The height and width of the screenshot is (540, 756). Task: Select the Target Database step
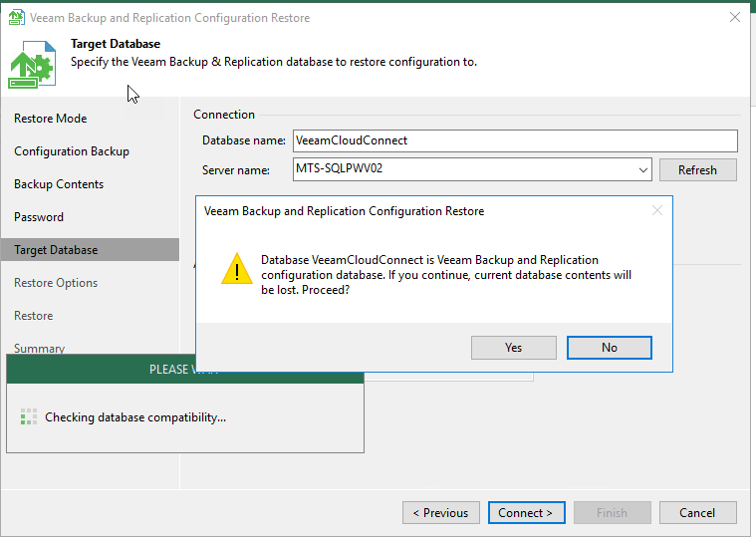pyautogui.click(x=56, y=250)
